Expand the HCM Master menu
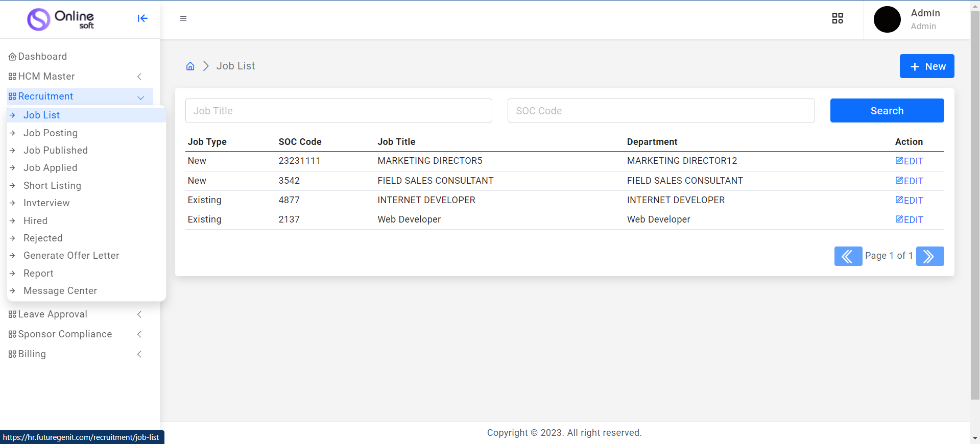Viewport: 980px width, 444px height. pyautogui.click(x=77, y=77)
